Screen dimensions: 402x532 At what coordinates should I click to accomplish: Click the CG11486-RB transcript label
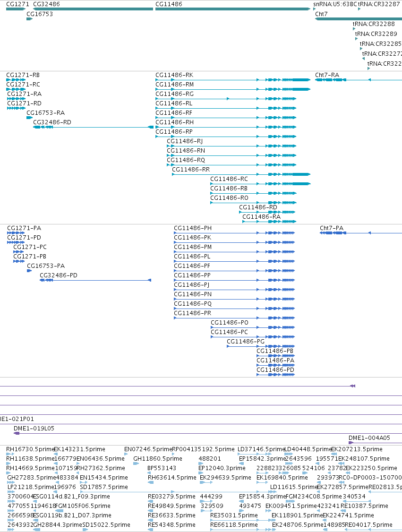(x=229, y=189)
